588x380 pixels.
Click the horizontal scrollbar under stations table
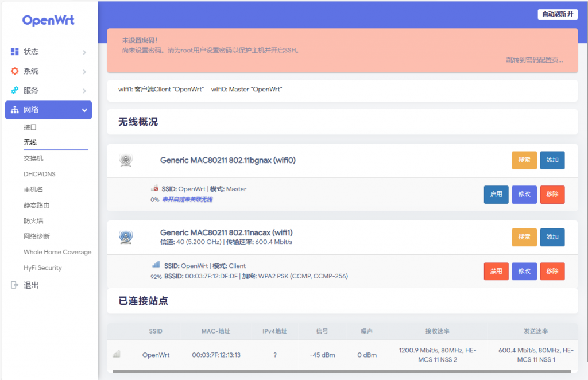[x=342, y=371]
